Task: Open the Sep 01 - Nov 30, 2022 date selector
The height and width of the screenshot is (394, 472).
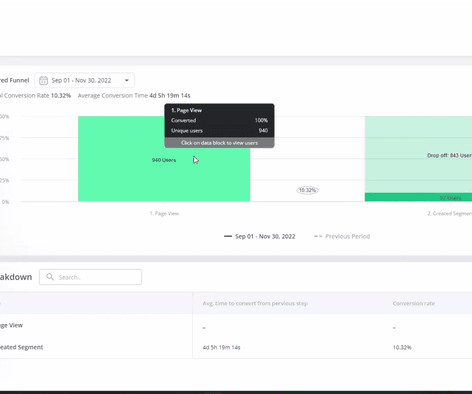Action: [x=84, y=80]
